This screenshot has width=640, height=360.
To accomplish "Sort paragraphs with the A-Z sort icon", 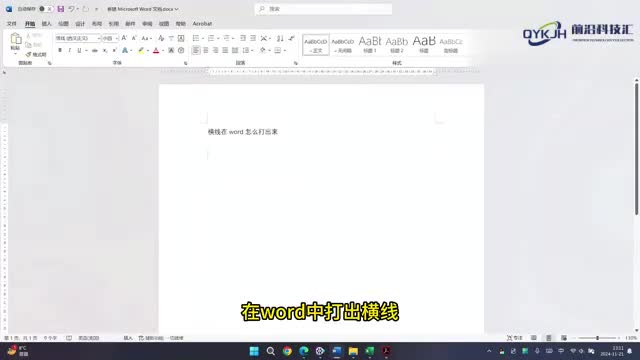I will [x=280, y=38].
